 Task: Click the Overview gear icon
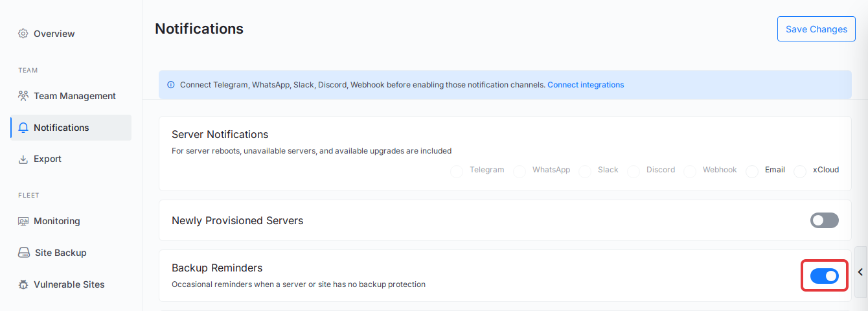coord(23,33)
